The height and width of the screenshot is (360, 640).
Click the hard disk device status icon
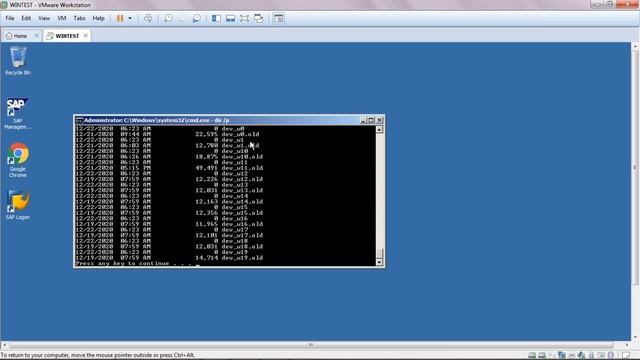(532, 356)
